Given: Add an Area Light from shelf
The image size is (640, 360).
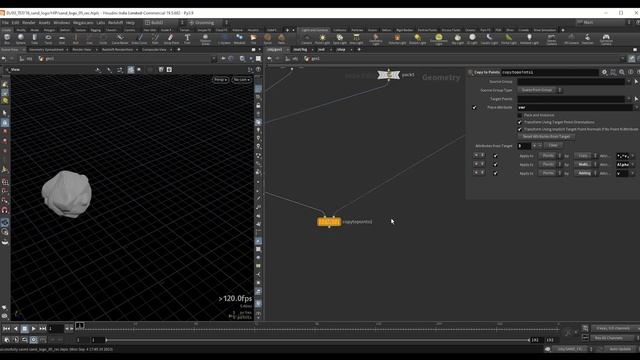Looking at the screenshot, I should pyautogui.click(x=356, y=39).
